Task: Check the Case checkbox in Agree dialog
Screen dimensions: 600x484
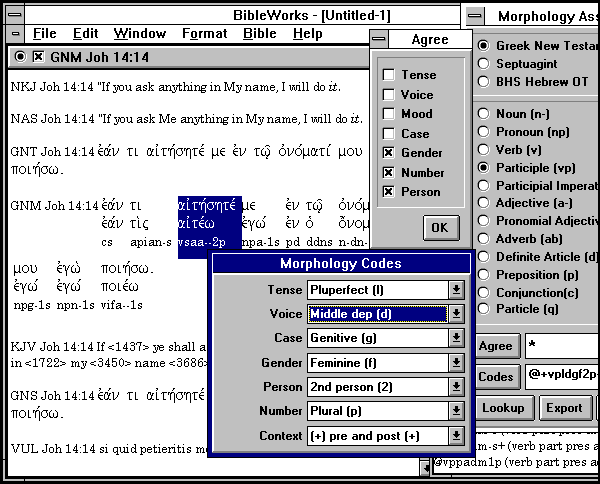Action: 388,134
